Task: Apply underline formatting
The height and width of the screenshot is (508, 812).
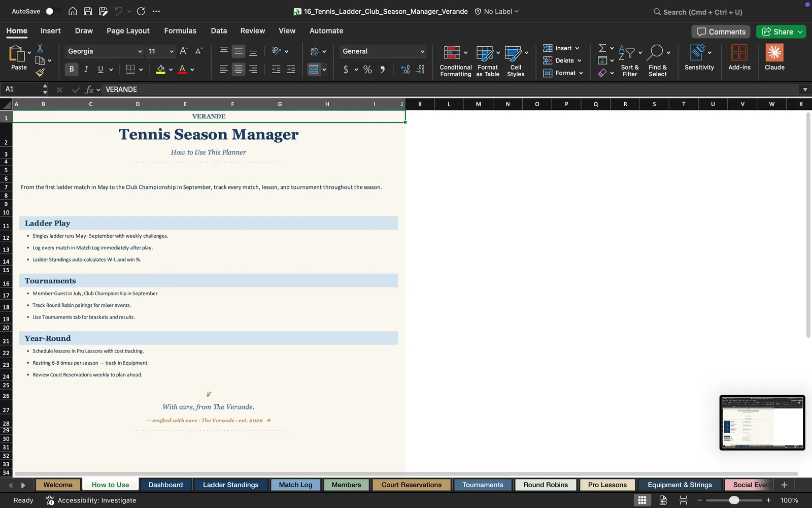Action: 100,69
